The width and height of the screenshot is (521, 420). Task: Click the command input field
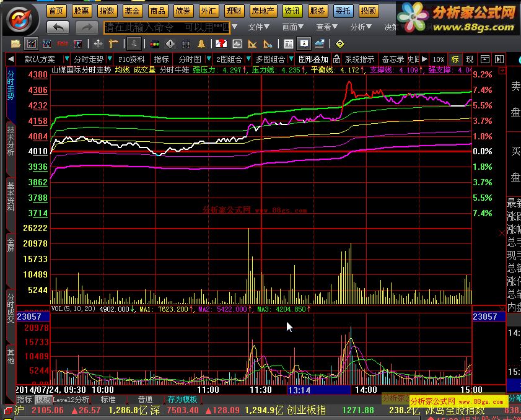(167, 27)
